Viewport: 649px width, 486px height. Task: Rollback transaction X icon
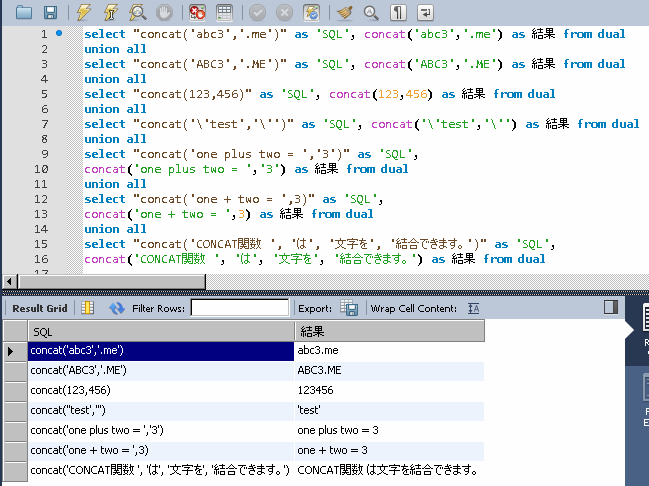[284, 12]
